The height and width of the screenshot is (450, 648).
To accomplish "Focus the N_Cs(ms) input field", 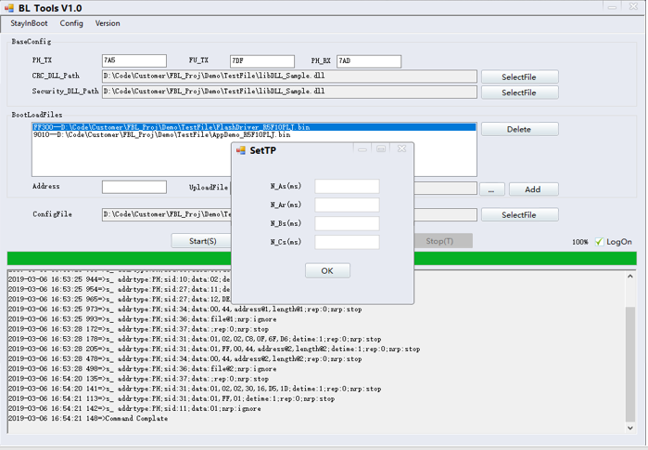I will coord(347,242).
